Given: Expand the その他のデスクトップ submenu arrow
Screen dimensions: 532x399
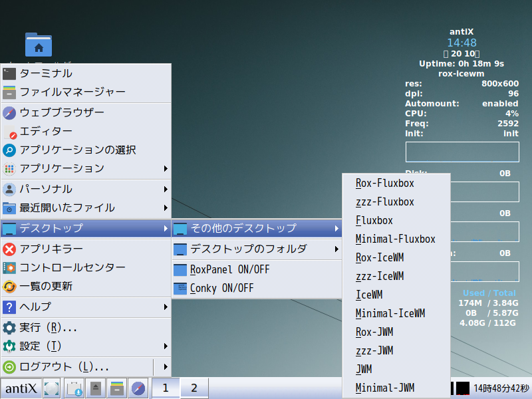Looking at the screenshot, I should pyautogui.click(x=336, y=228).
